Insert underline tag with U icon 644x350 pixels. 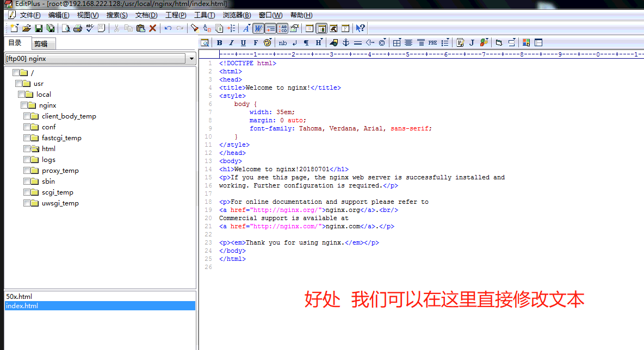tap(244, 43)
